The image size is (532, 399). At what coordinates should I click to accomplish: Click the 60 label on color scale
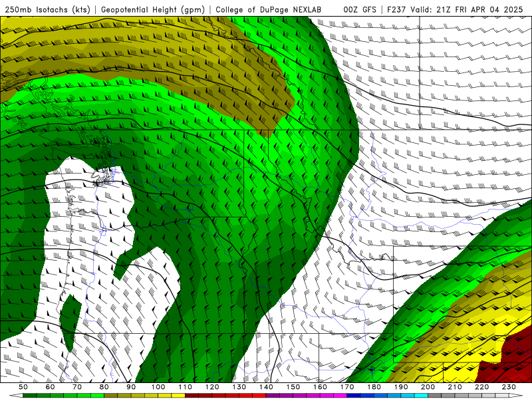coord(50,387)
